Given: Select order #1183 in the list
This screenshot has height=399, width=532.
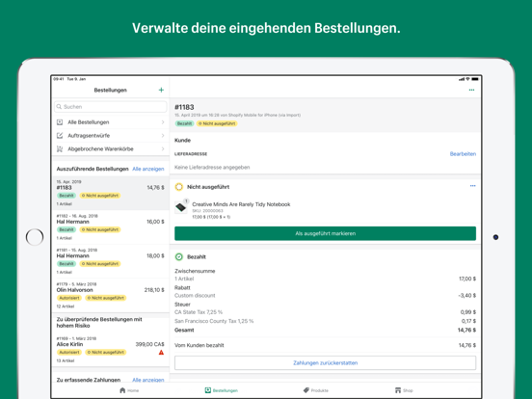Looking at the screenshot, I should 111,193.
